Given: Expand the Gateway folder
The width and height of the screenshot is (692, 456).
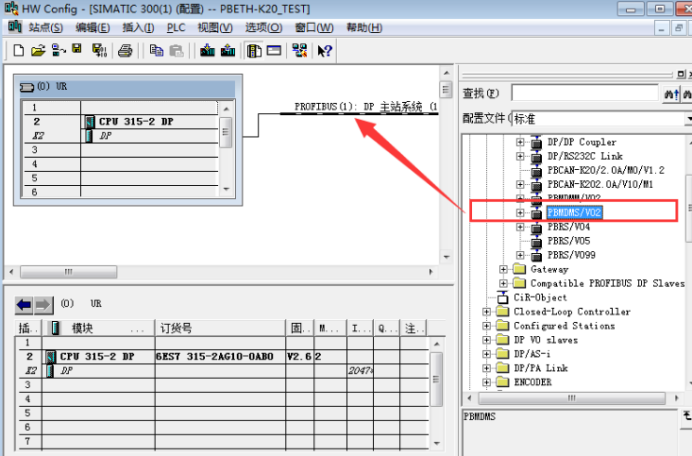Looking at the screenshot, I should 504,269.
